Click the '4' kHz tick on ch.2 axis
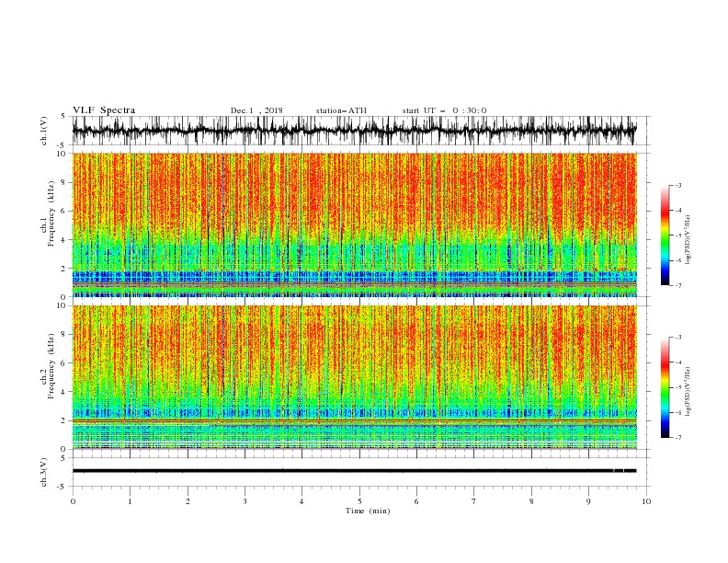This screenshot has height=563, width=728. (x=64, y=392)
